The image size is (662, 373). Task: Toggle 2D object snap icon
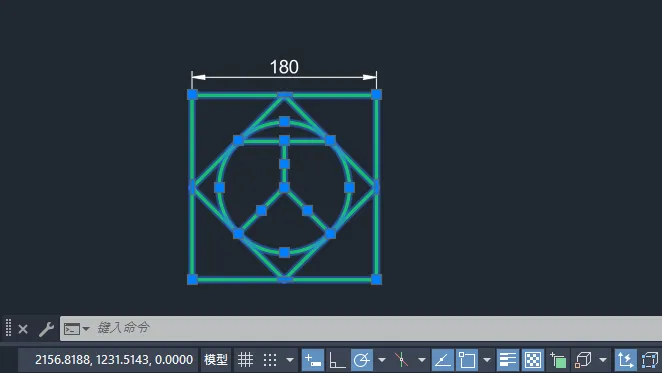[x=467, y=360]
